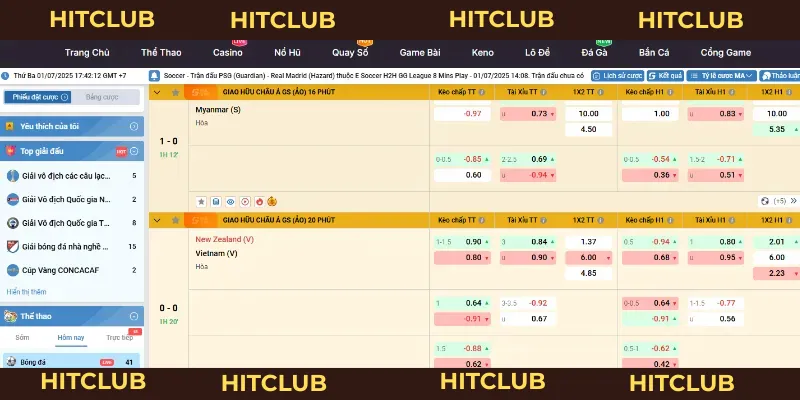Open Thể Thao menu

tap(161, 53)
